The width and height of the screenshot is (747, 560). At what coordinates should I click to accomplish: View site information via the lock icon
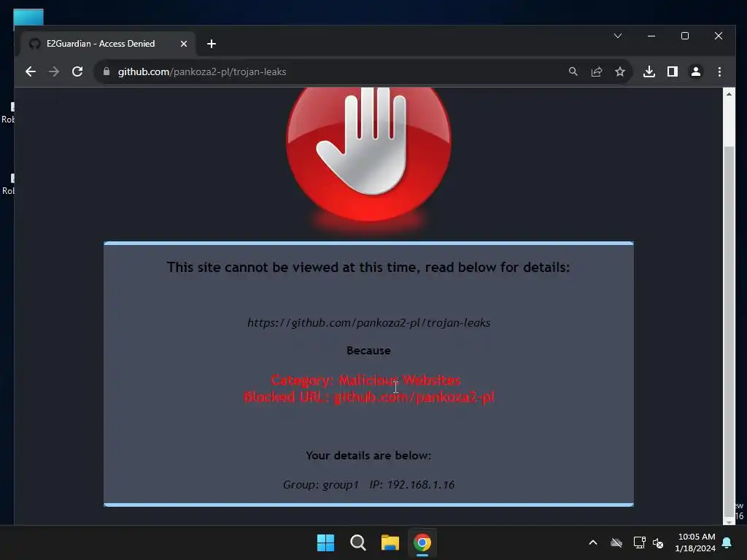click(107, 71)
